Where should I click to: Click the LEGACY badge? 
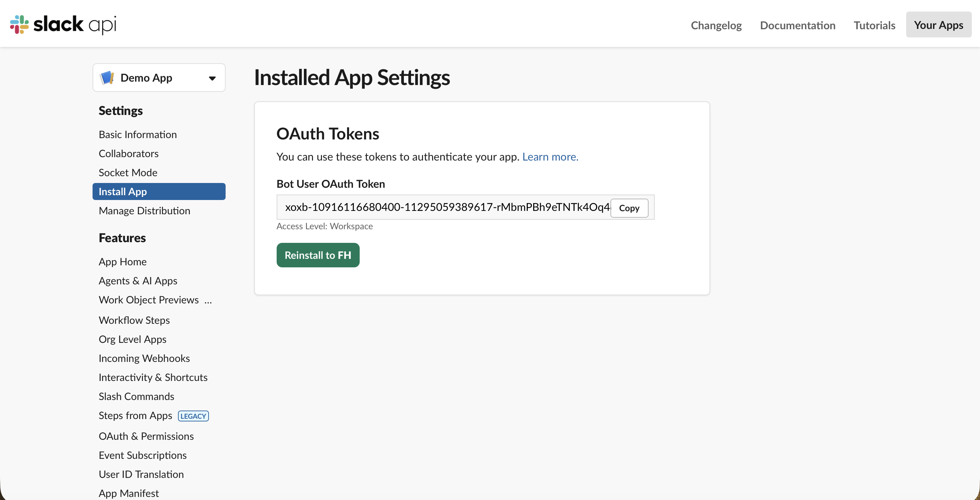[193, 416]
